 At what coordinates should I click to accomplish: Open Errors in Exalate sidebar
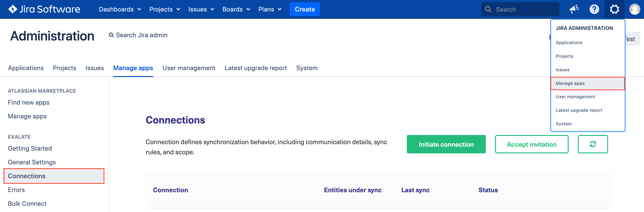click(16, 190)
